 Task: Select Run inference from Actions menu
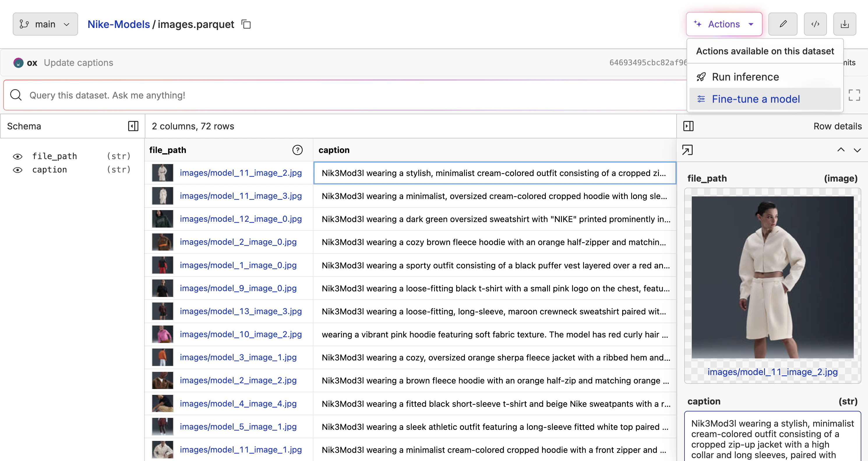pos(745,77)
